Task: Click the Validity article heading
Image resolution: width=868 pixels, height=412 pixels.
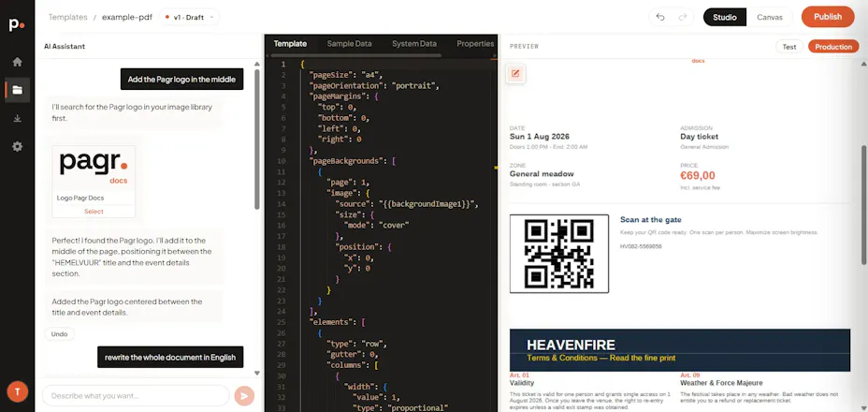Action: click(x=522, y=383)
